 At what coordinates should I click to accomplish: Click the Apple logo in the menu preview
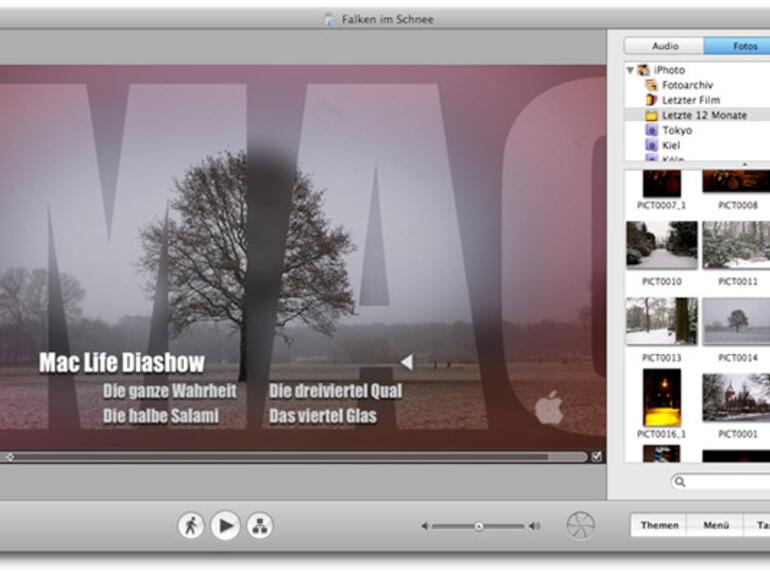pyautogui.click(x=549, y=408)
